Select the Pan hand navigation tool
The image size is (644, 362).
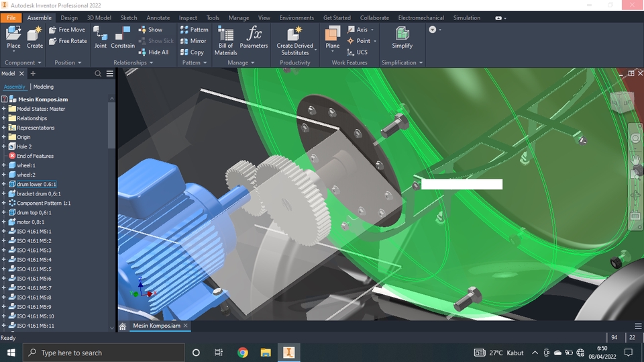coord(635,159)
